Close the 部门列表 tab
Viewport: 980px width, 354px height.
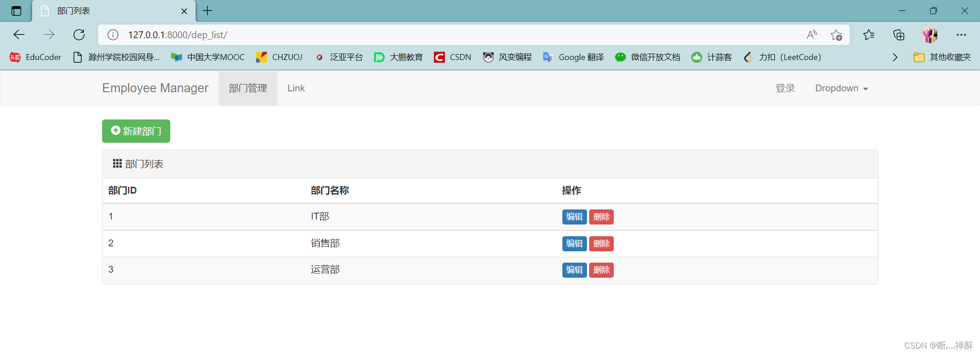pyautogui.click(x=184, y=11)
